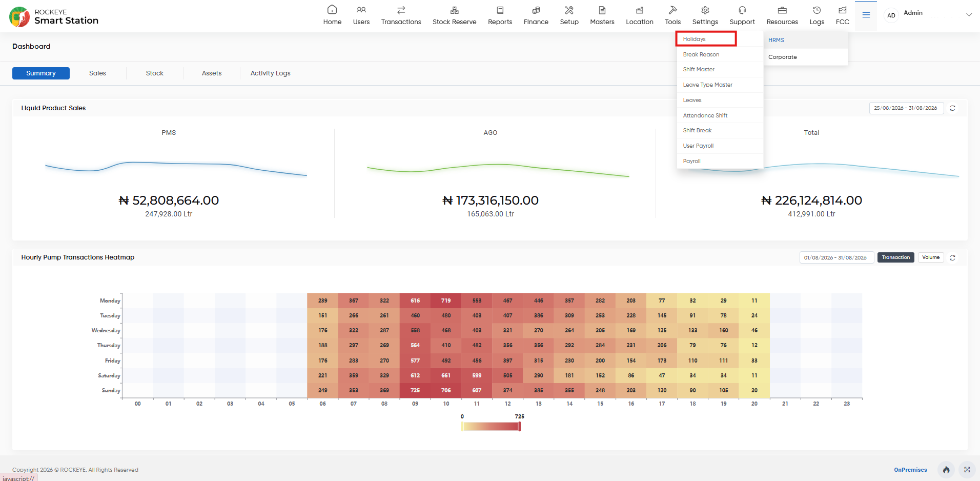
Task: Click the heatmap color legend maximum handle
Action: [519, 427]
